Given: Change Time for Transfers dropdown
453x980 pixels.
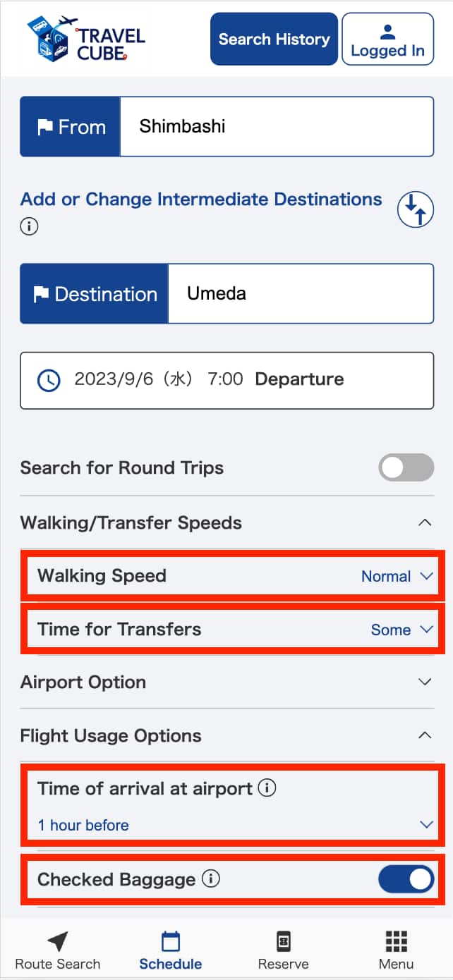Looking at the screenshot, I should point(401,630).
